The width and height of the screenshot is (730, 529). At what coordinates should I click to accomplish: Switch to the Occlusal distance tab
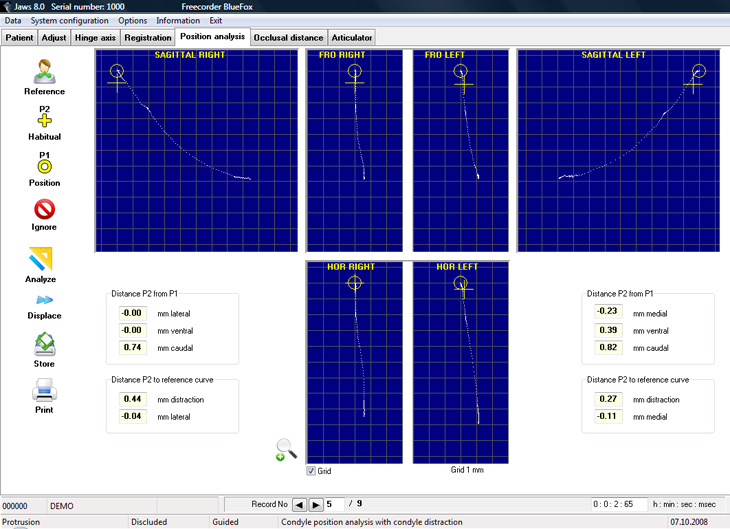click(x=288, y=38)
